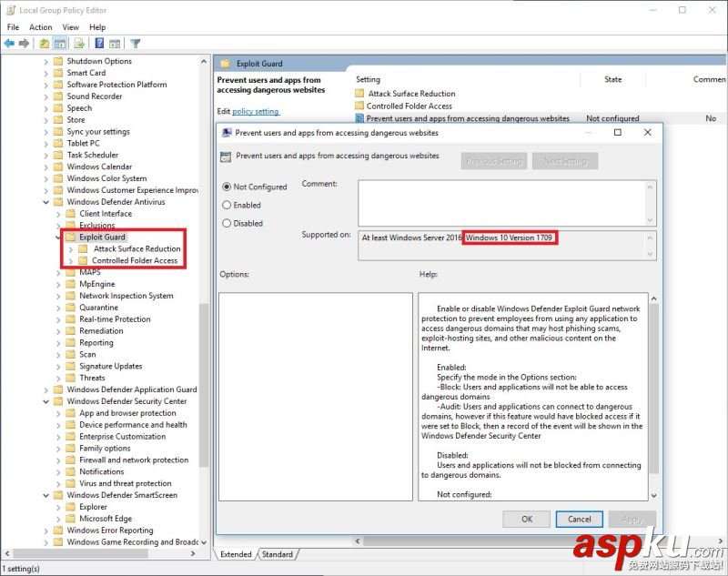Image resolution: width=728 pixels, height=576 pixels.
Task: Select the Not Configured radio button
Action: point(227,187)
